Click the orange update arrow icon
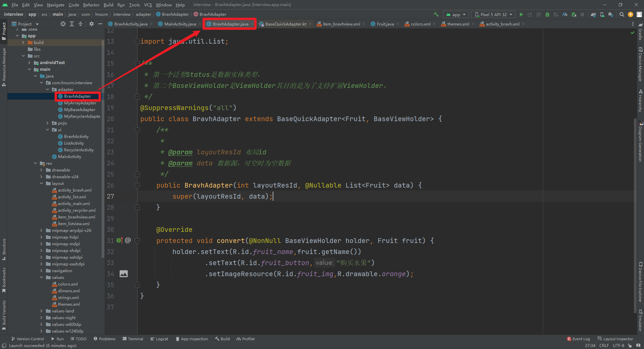The image size is (644, 349). point(631,14)
